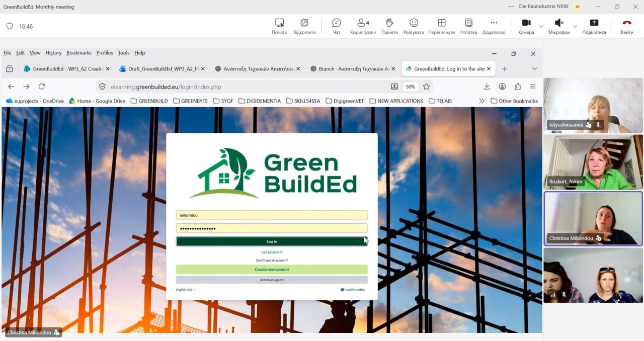Adjust the 50% zoom level indicator
Image resolution: width=644 pixels, height=341 pixels.
411,87
